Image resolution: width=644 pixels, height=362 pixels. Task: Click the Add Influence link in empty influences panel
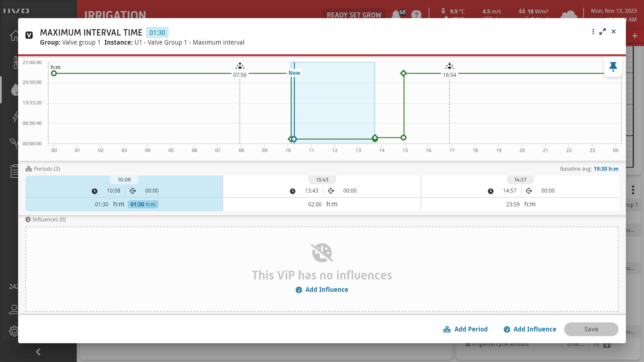322,290
